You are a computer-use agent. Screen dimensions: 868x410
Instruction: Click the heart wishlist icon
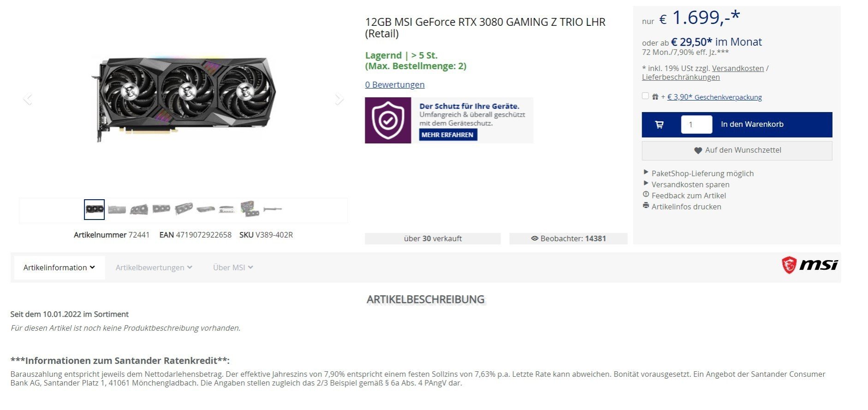point(698,150)
